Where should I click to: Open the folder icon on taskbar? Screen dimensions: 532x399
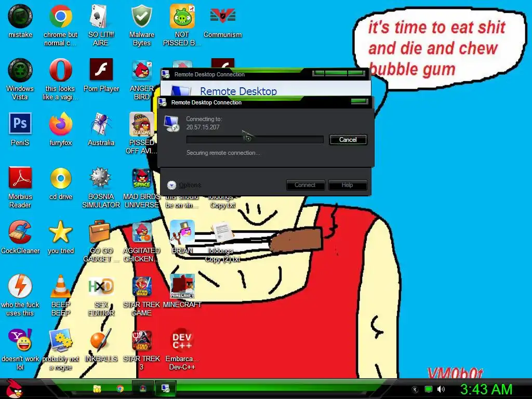coord(97,389)
